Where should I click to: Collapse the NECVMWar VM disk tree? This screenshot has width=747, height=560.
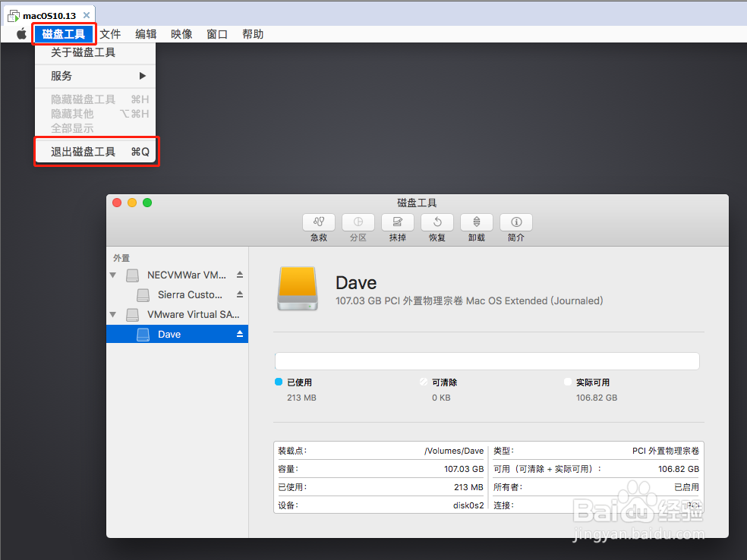[113, 275]
